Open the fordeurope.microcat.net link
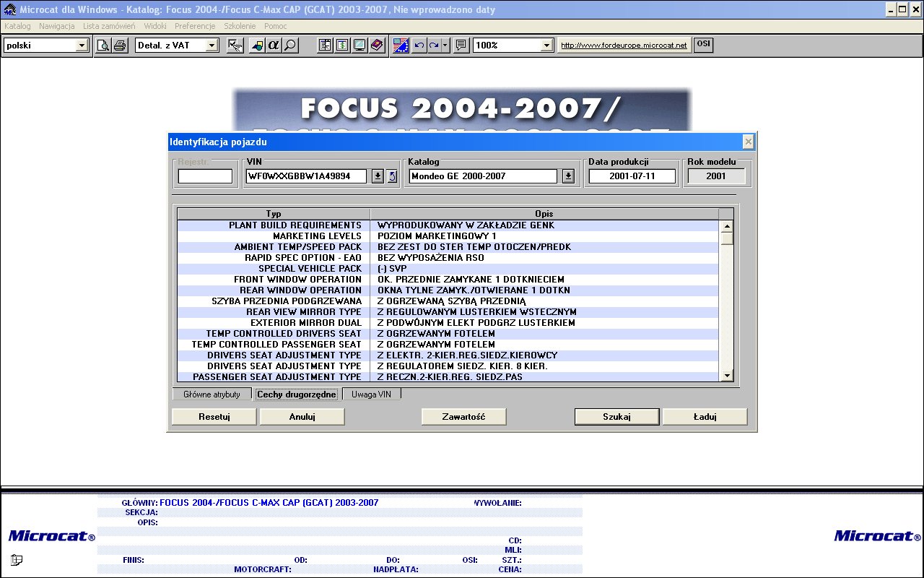The image size is (924, 578). tap(624, 46)
